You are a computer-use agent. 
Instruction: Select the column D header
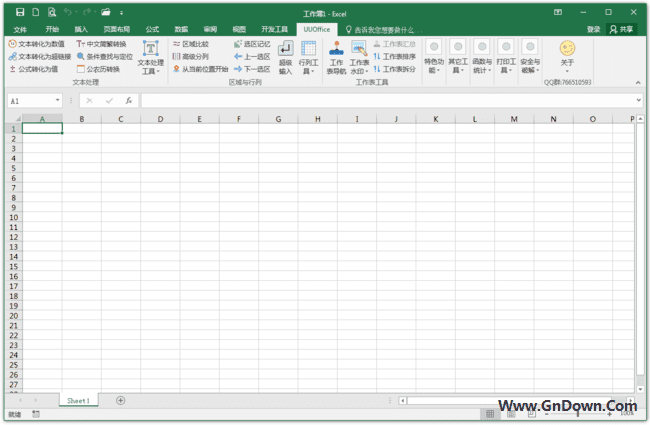(160, 119)
